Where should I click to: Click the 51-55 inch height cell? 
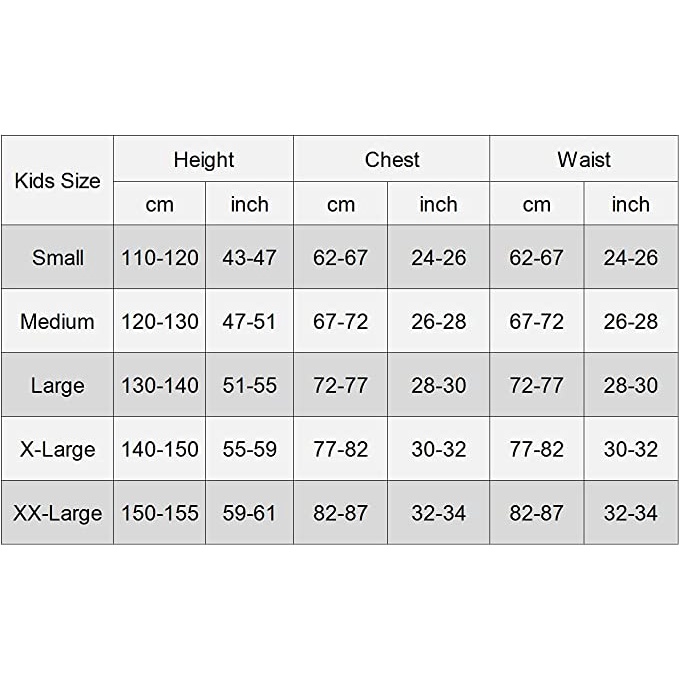(249, 386)
